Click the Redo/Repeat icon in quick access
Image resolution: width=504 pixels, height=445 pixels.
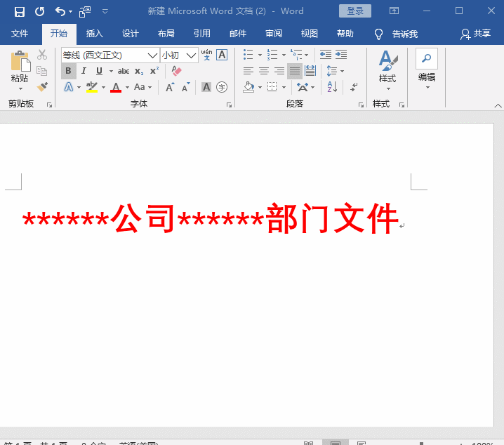click(40, 11)
